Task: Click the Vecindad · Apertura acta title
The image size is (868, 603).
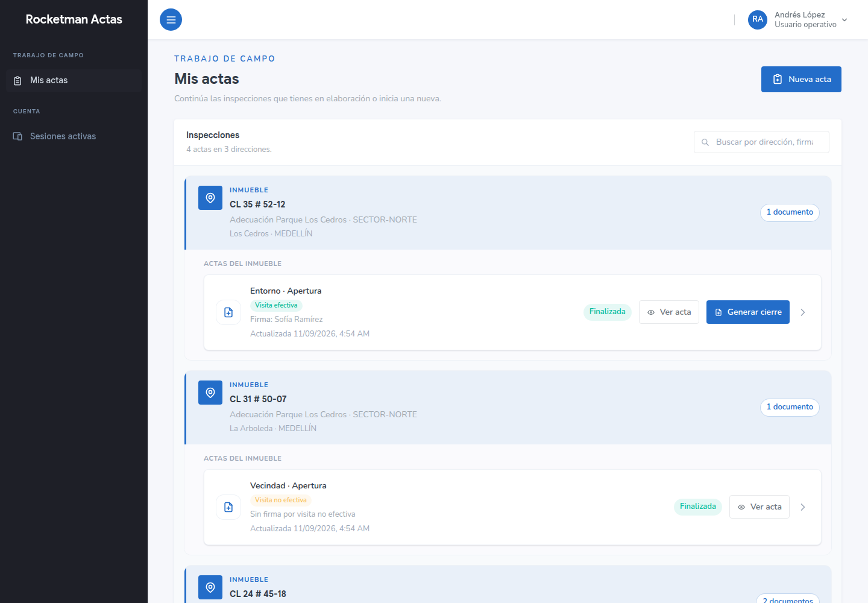Action: pos(288,485)
